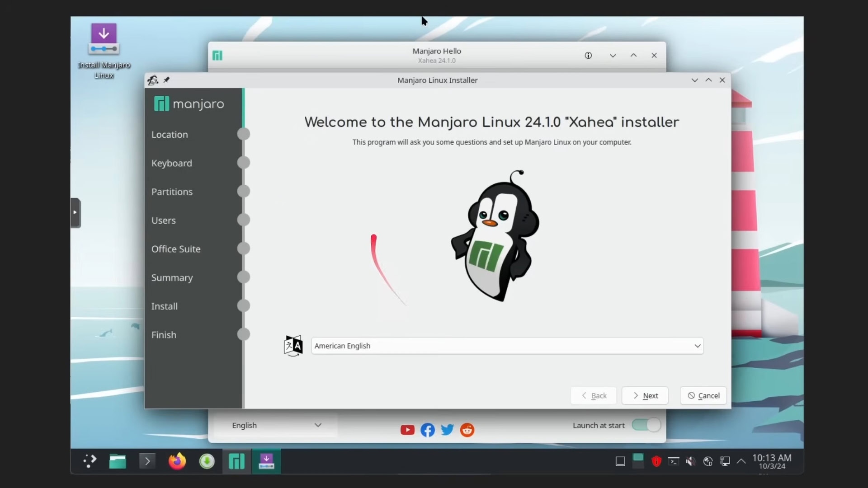Viewport: 868px width, 488px height.
Task: Click the Next button to proceed
Action: [x=646, y=395]
